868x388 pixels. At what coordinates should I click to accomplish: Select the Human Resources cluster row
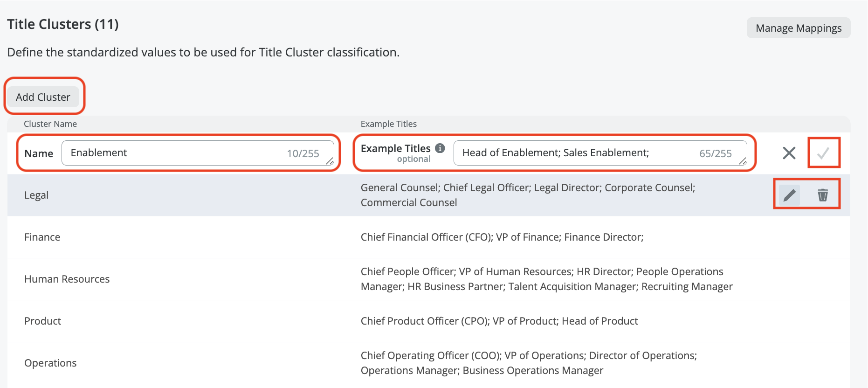67,279
